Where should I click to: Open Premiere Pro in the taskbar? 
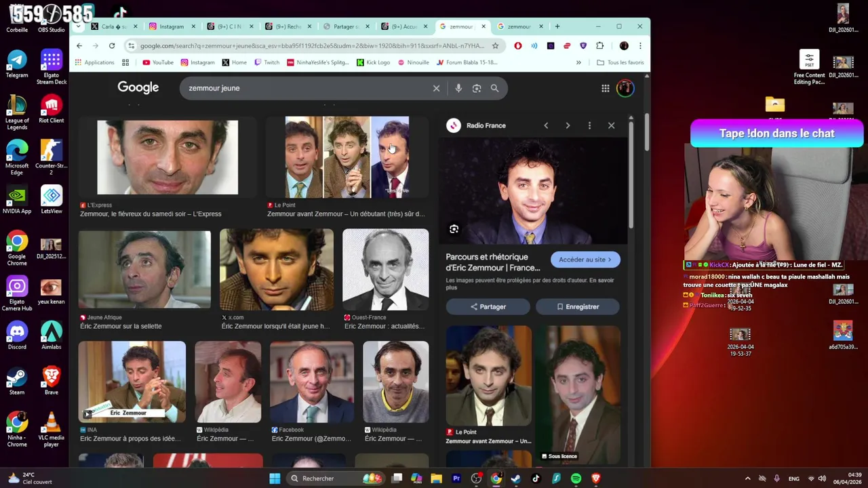[x=456, y=479]
